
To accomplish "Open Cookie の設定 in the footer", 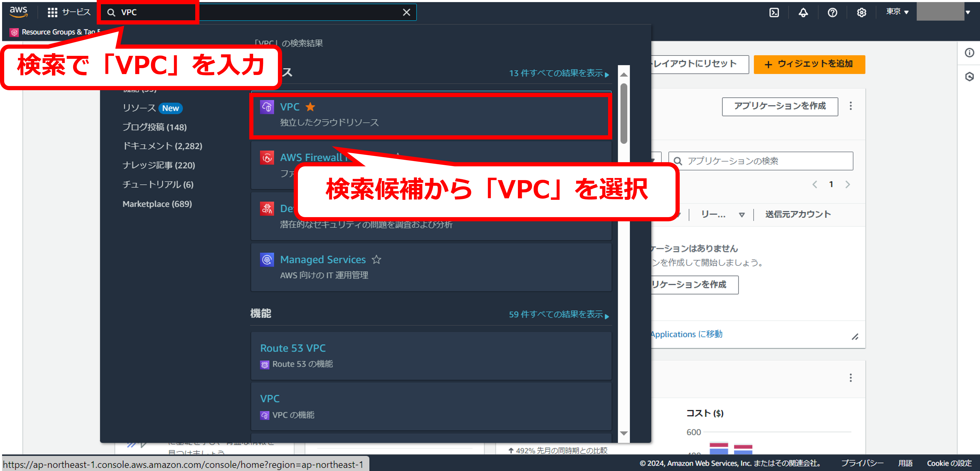I will (949, 463).
